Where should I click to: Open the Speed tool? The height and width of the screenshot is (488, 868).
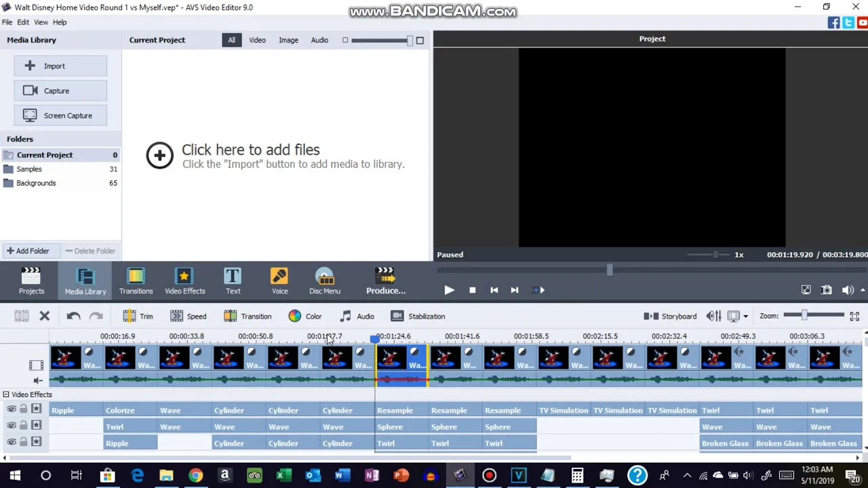(189, 317)
